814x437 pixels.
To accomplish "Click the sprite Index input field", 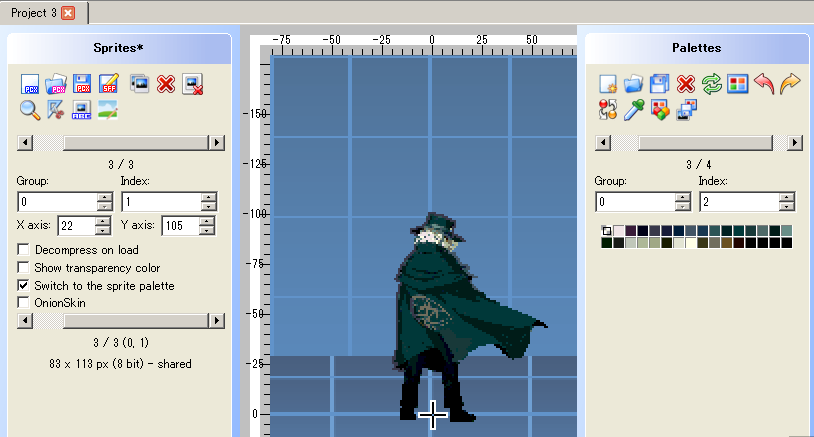I will point(161,202).
